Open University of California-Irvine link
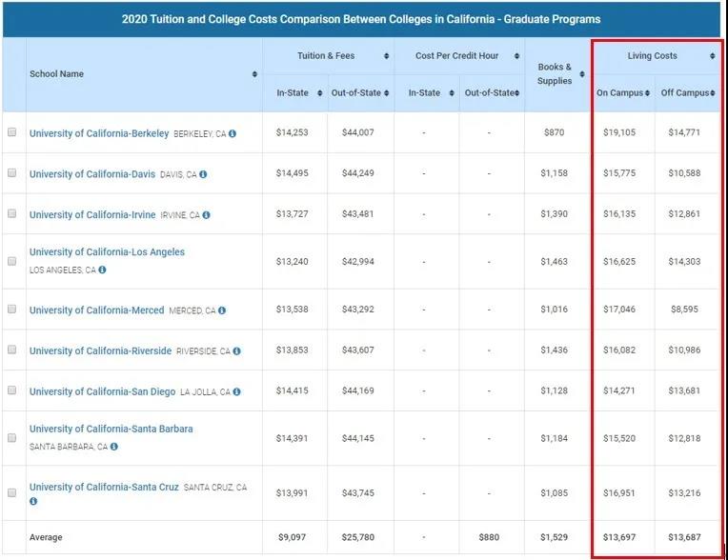The image size is (728, 560). (92, 215)
